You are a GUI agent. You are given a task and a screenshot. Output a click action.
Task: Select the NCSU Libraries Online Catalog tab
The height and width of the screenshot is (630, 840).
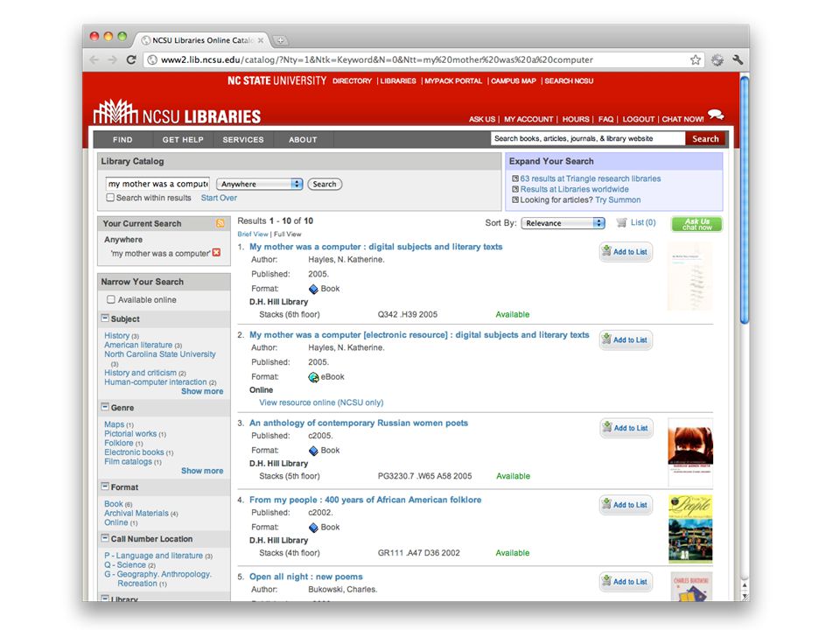click(201, 40)
